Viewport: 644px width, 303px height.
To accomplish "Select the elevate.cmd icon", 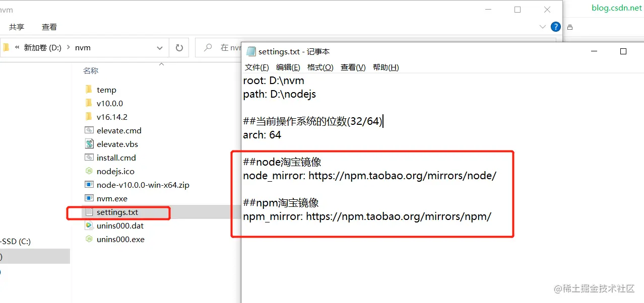I will click(x=88, y=130).
